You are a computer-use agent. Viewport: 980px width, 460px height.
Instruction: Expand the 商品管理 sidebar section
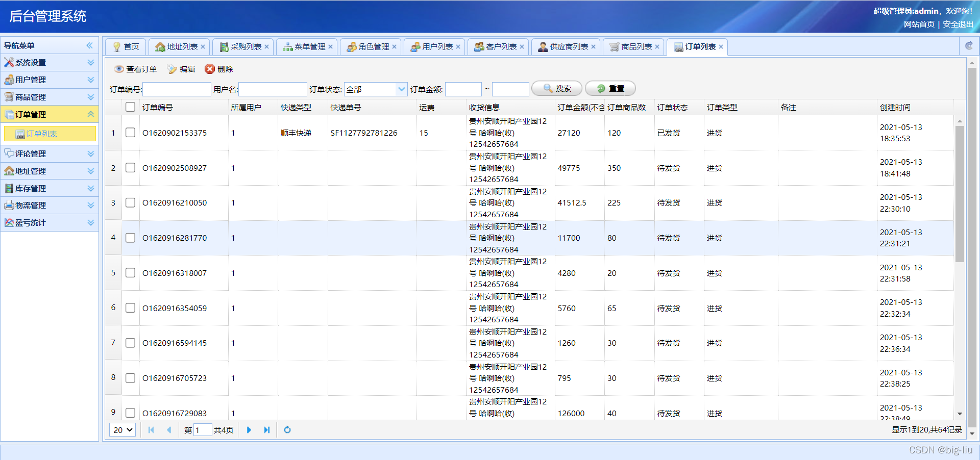tap(91, 97)
